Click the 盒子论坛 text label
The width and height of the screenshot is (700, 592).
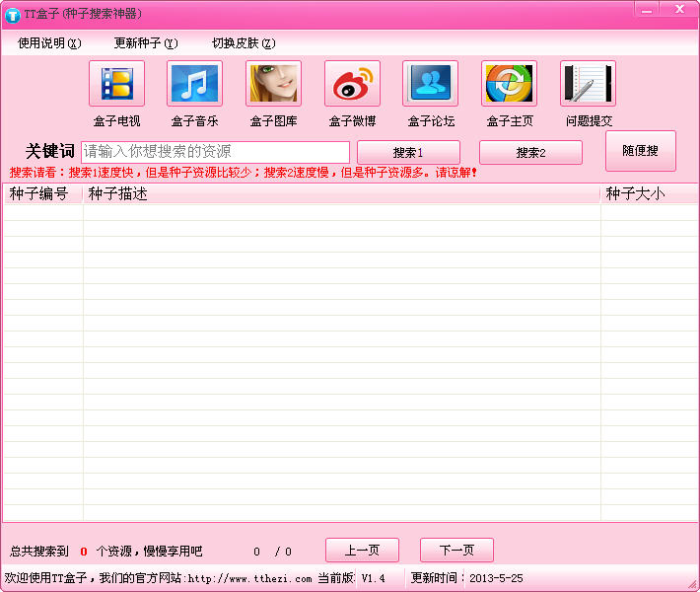[x=431, y=121]
